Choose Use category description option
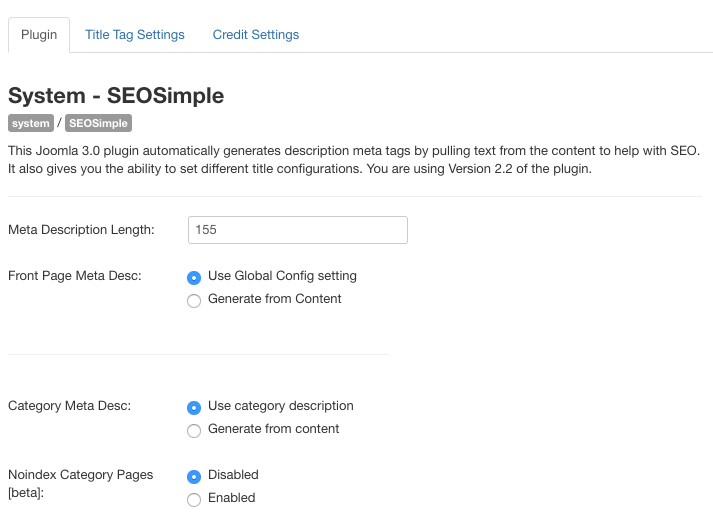Screen dimensions: 713x524 click(194, 408)
